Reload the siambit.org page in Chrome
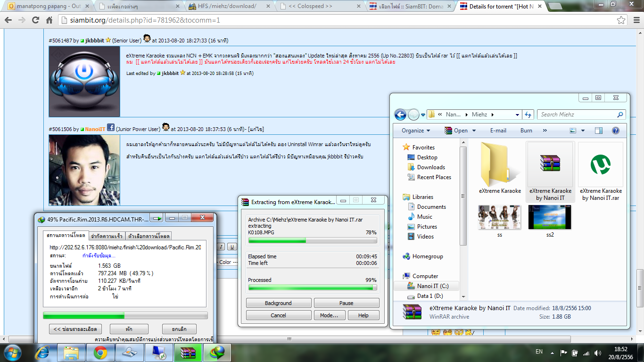Image resolution: width=644 pixels, height=362 pixels. click(x=35, y=20)
